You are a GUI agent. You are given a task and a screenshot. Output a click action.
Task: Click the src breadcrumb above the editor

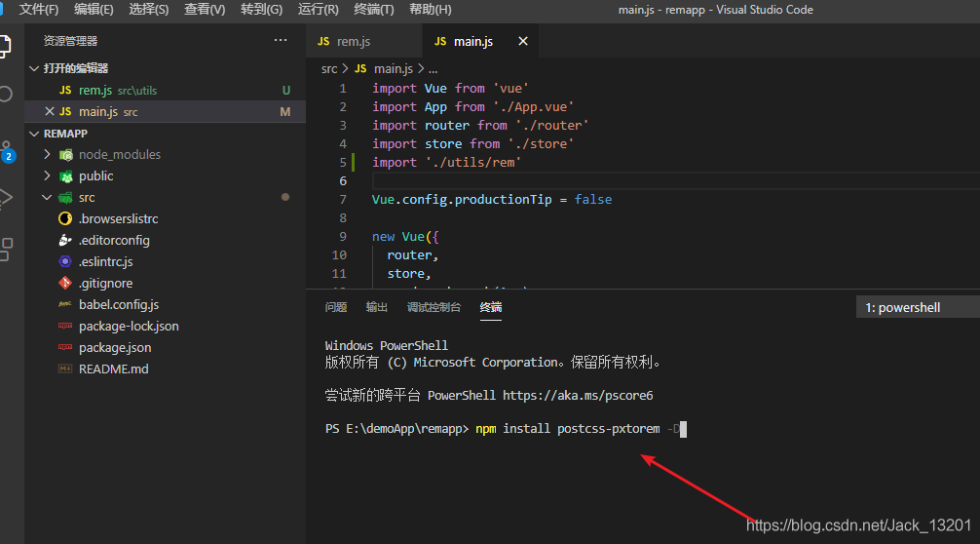[x=329, y=69]
